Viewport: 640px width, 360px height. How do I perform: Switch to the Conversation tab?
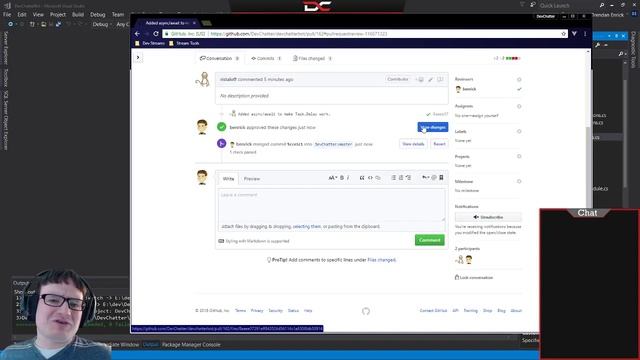pos(219,58)
